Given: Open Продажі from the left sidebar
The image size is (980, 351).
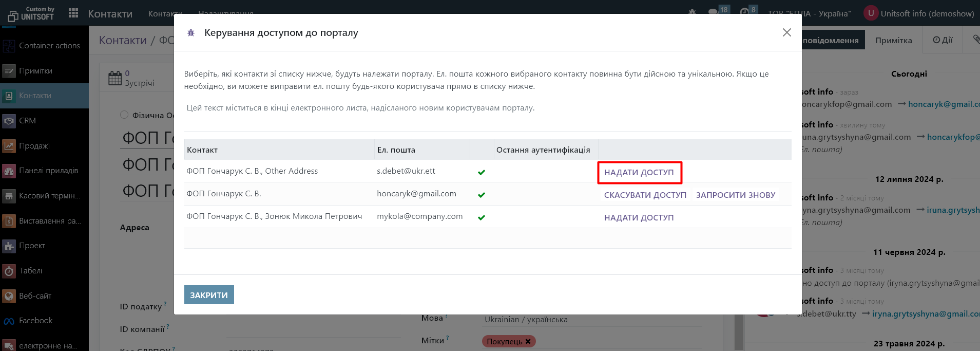Looking at the screenshot, I should [x=34, y=146].
